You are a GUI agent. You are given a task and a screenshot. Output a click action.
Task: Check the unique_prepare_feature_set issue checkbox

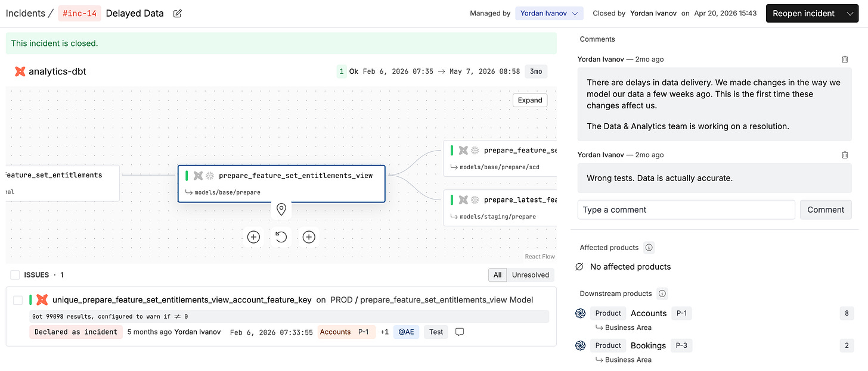tap(18, 300)
